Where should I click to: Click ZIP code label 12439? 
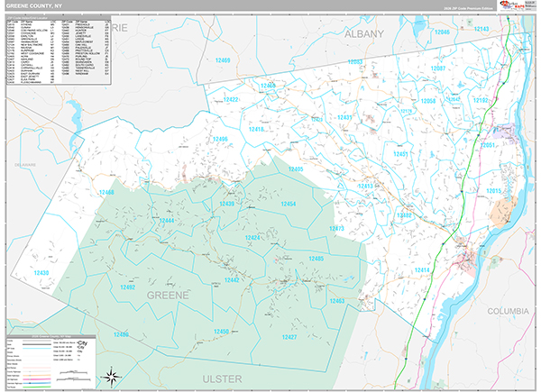pos(226,204)
